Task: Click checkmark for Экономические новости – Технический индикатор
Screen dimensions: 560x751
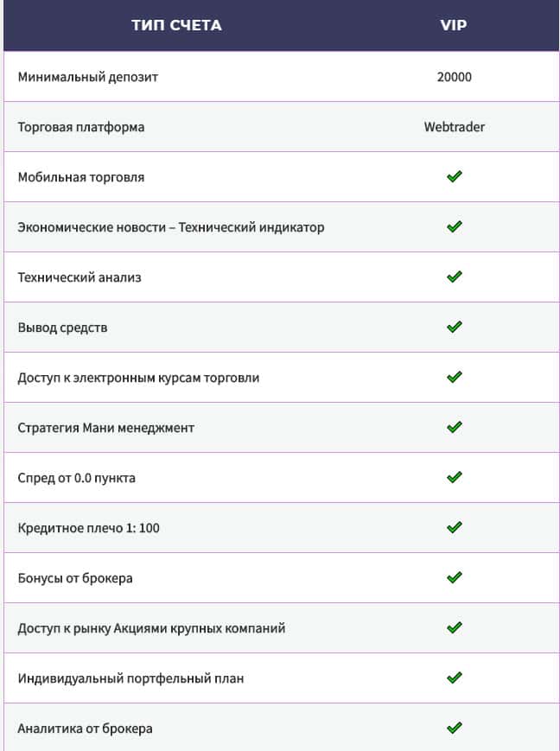Action: 454,226
